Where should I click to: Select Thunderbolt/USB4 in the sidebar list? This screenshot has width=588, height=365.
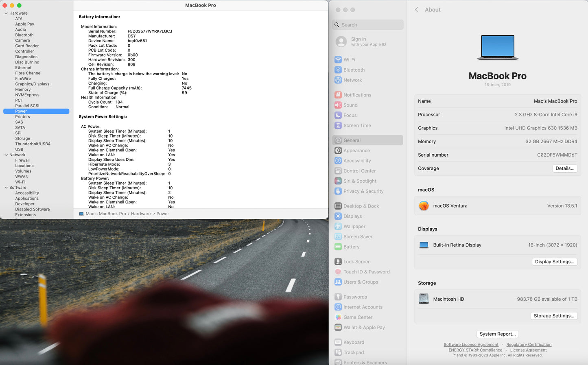(x=33, y=144)
